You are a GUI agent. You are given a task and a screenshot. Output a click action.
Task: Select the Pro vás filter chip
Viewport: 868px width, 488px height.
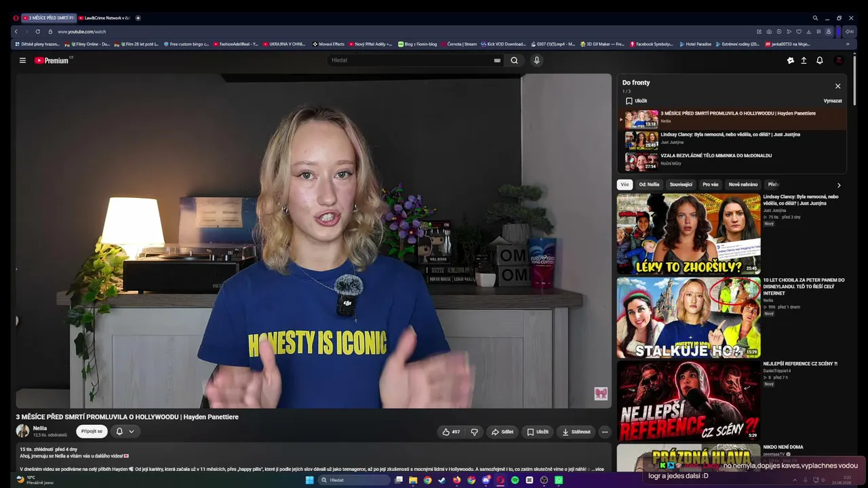711,184
